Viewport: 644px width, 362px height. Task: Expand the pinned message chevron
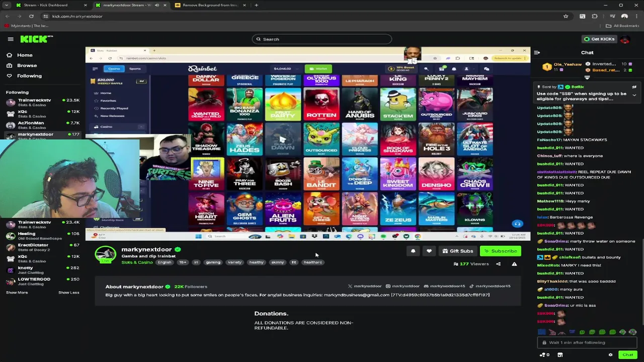634,95
